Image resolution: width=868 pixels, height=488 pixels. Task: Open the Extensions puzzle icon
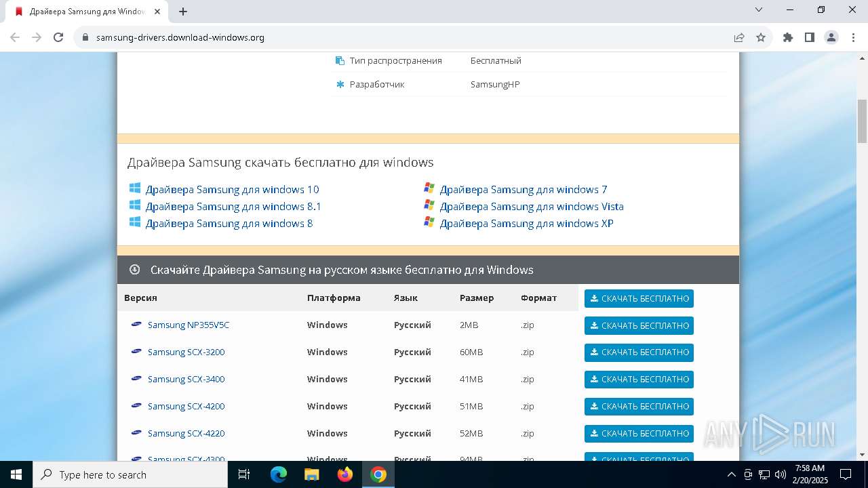(788, 37)
